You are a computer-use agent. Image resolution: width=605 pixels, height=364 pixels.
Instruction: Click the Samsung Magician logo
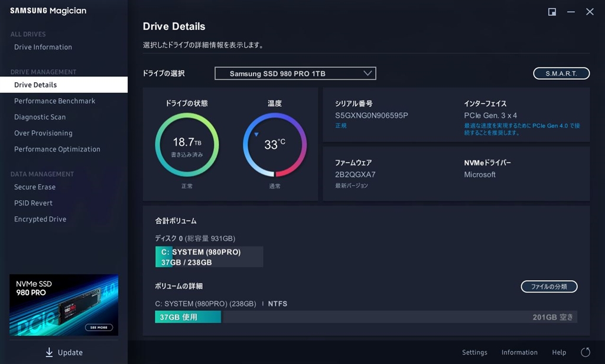click(48, 11)
